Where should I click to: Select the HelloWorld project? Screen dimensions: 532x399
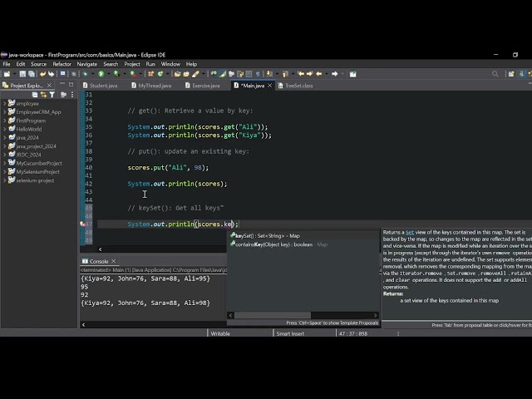pos(29,129)
